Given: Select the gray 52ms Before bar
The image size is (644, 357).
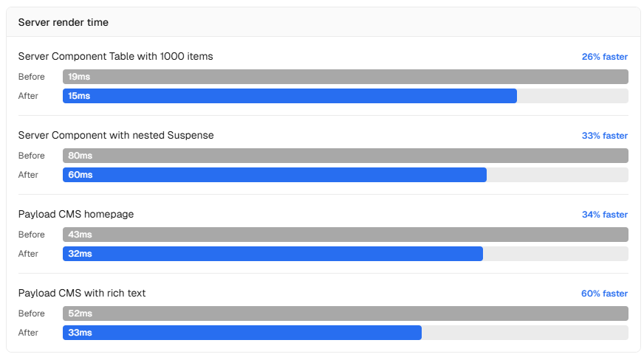Looking at the screenshot, I should tap(345, 313).
